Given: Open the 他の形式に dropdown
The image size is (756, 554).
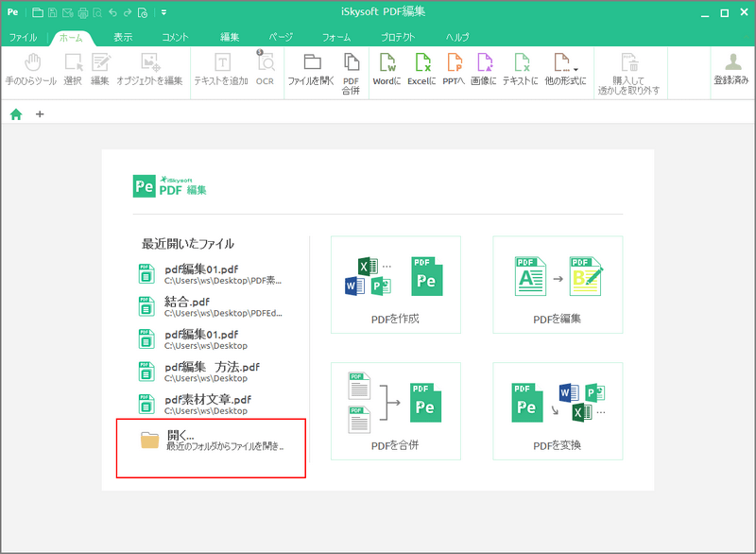Looking at the screenshot, I should click(x=565, y=70).
